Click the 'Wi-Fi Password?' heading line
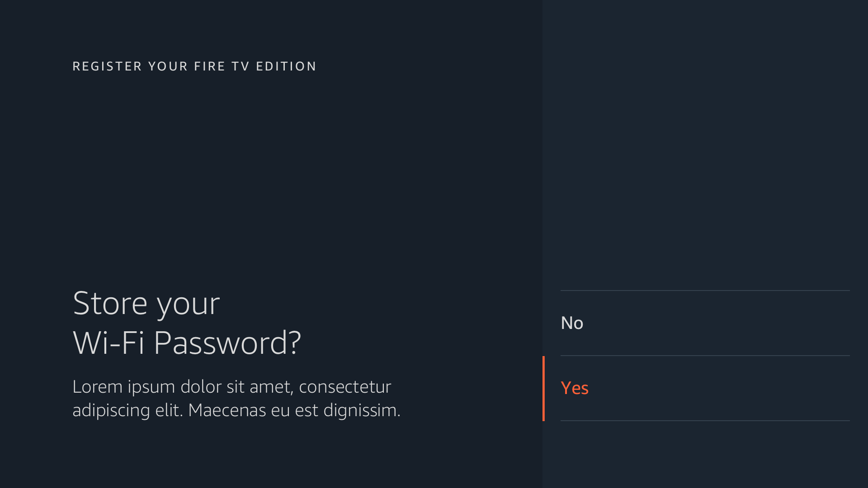 (187, 343)
